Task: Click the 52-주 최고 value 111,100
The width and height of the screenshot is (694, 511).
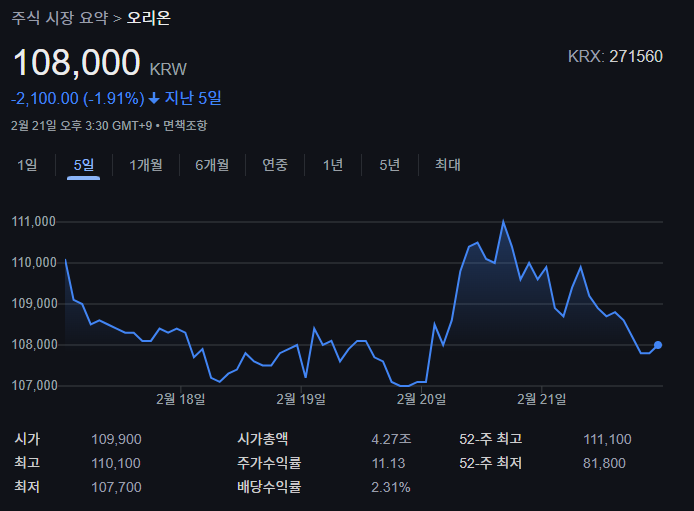Action: tap(607, 439)
